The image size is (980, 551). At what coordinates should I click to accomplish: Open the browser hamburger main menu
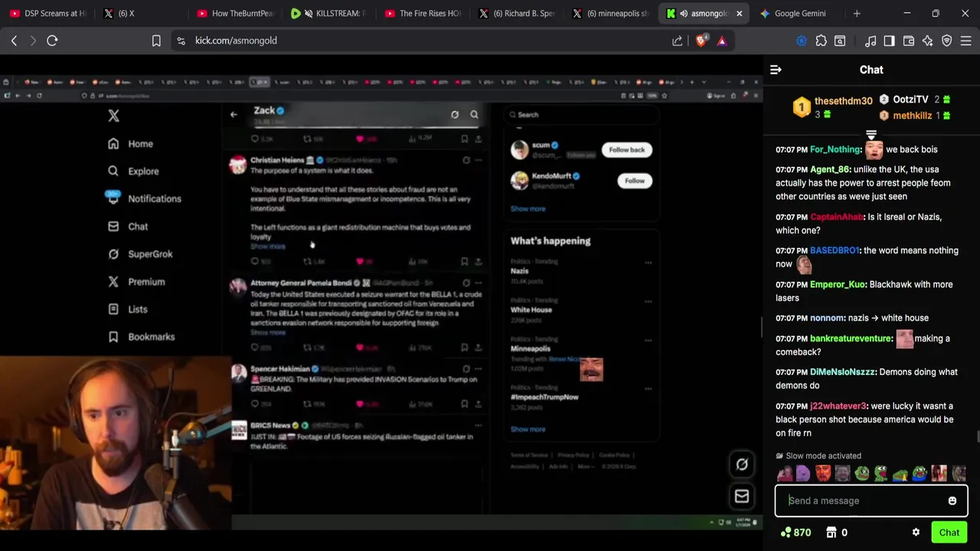click(x=965, y=41)
